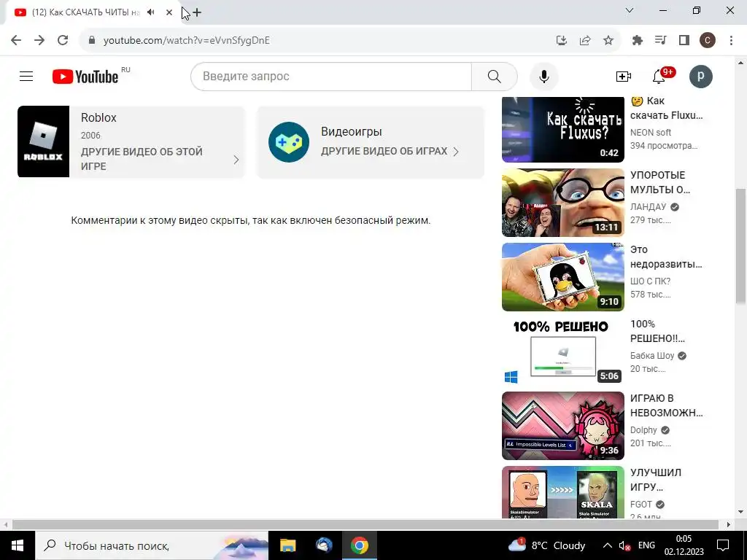Screen dimensions: 747x560
Task: Go forward with browser forward arrow
Action: click(x=39, y=40)
